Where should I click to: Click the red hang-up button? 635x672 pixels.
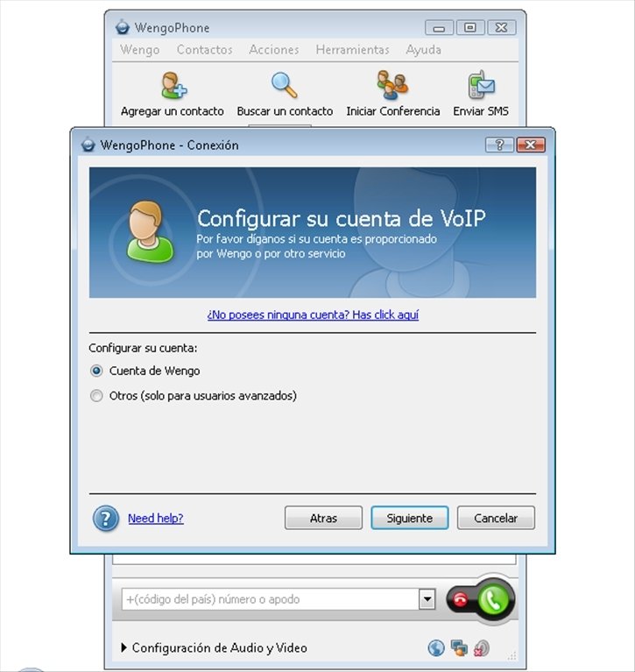pyautogui.click(x=460, y=600)
